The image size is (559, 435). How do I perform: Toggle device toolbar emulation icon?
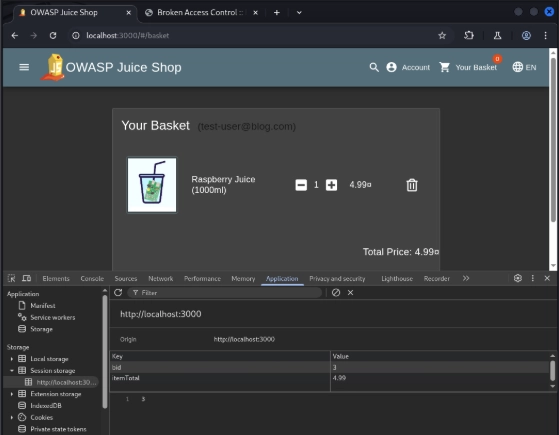coord(26,278)
